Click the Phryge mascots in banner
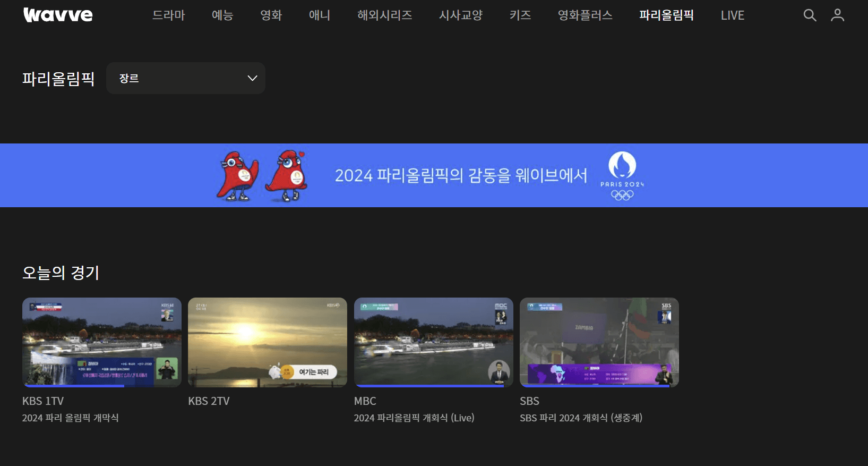 262,176
